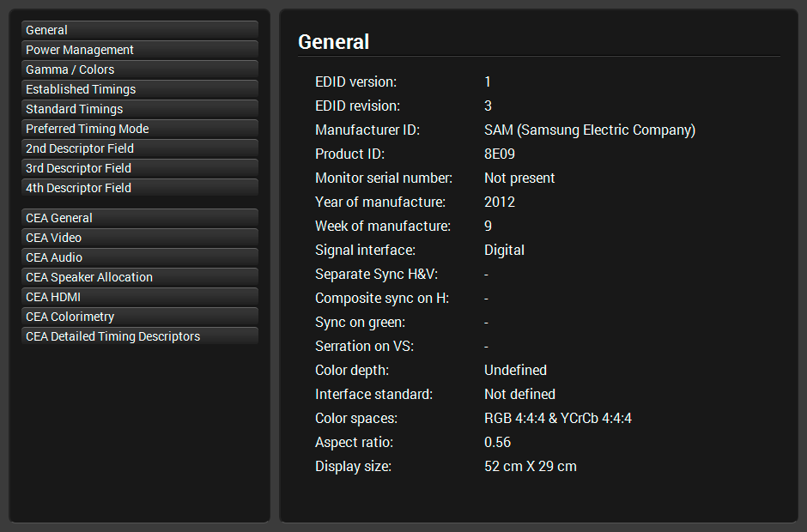Open the CEA Video section
Image resolution: width=807 pixels, height=532 pixels.
139,238
